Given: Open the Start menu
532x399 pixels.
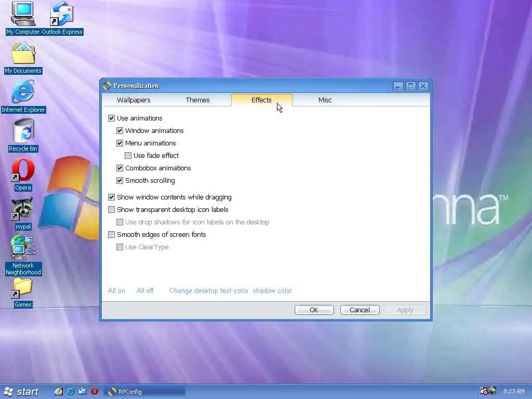Looking at the screenshot, I should (x=21, y=392).
